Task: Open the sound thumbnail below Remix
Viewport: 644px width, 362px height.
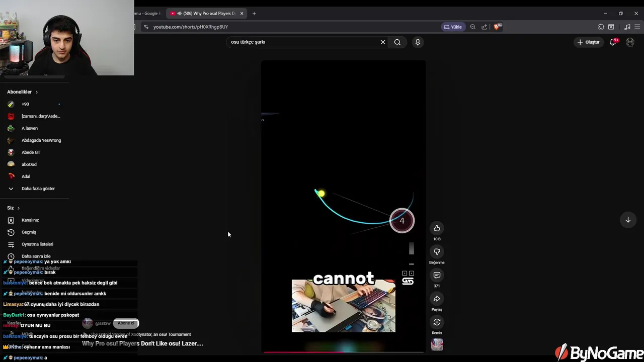Action: pyautogui.click(x=437, y=344)
